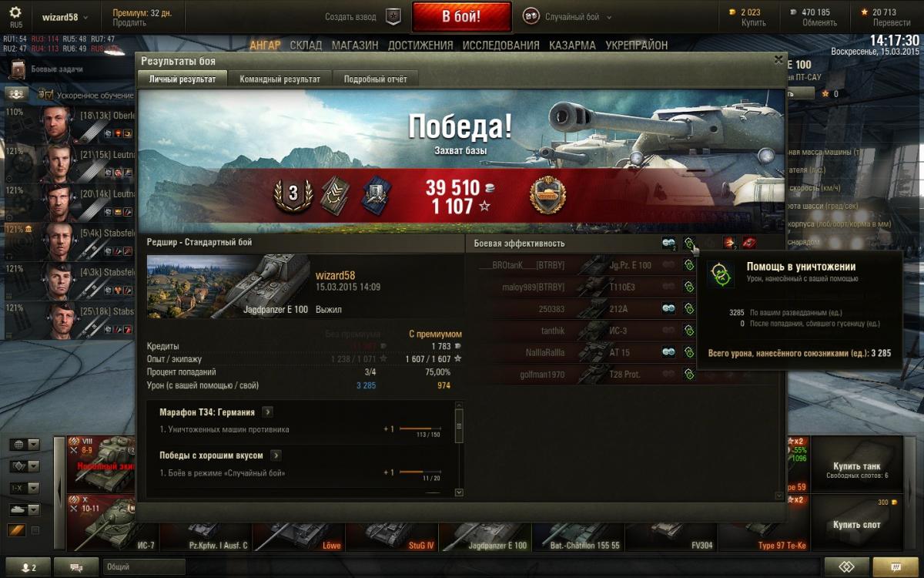The height and width of the screenshot is (578, 924).
Task: Open the nation filter dropdown with globe icon
Action: click(24, 445)
